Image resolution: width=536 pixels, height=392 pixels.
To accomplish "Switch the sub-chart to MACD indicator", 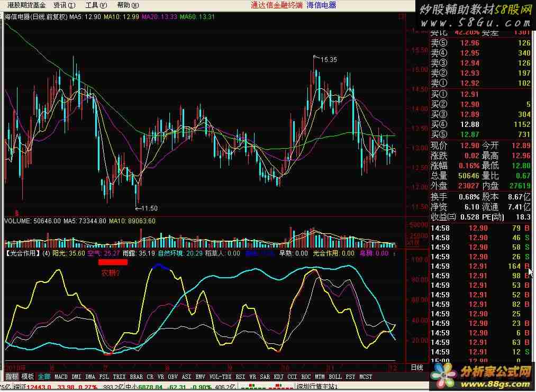I will [61, 377].
